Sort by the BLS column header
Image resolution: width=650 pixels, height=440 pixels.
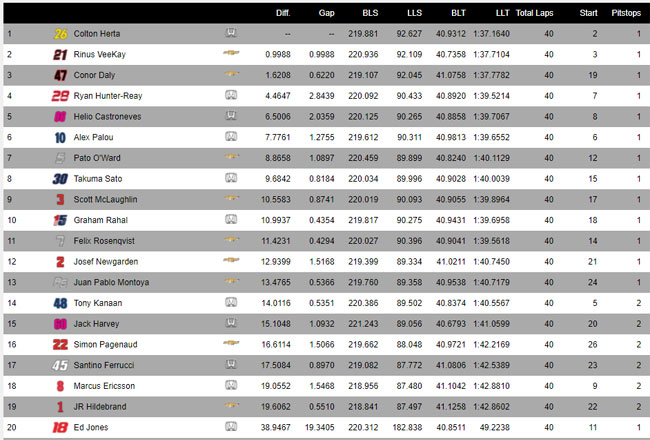[370, 13]
